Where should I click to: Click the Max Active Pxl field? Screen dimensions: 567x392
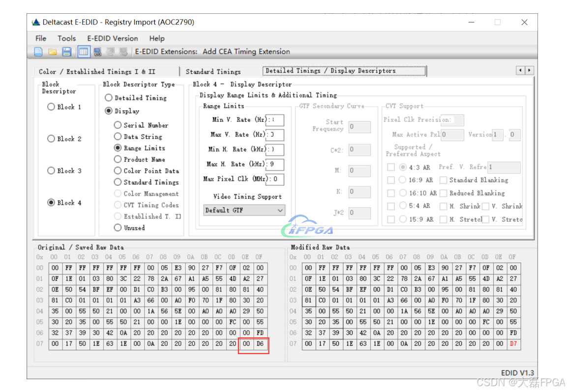(x=452, y=135)
